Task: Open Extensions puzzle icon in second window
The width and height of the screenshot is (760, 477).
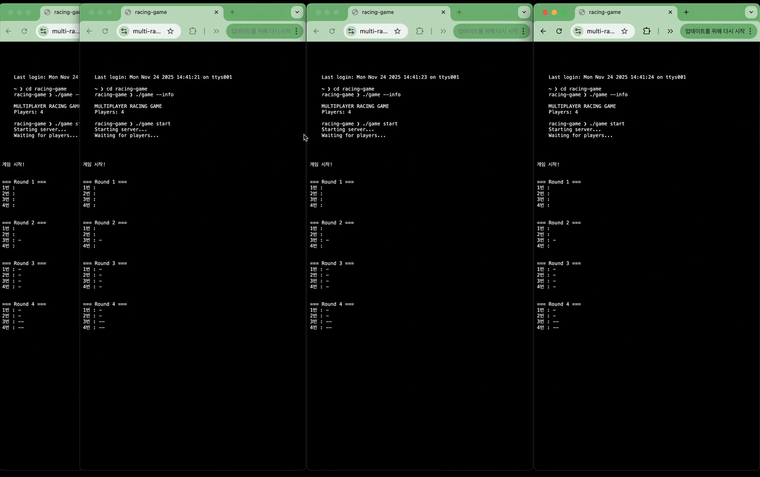Action: [x=193, y=31]
